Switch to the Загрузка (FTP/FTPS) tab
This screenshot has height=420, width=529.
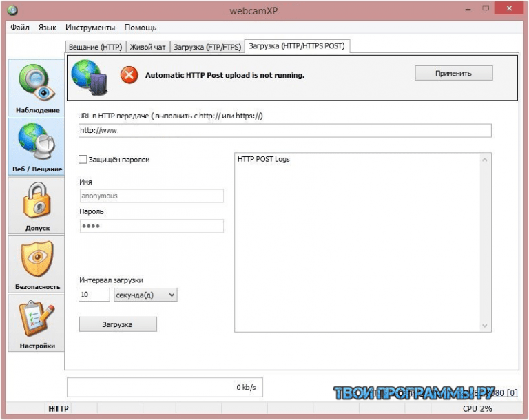coord(207,47)
